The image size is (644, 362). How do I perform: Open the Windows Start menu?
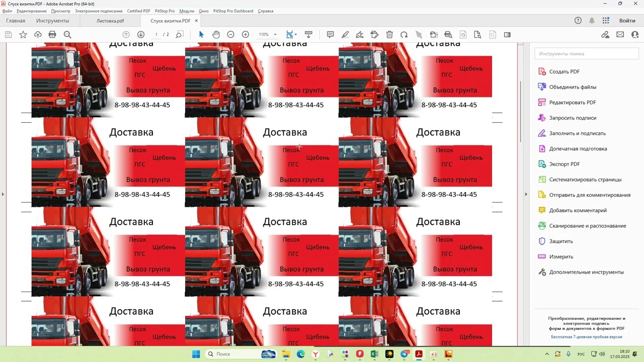tap(196, 354)
